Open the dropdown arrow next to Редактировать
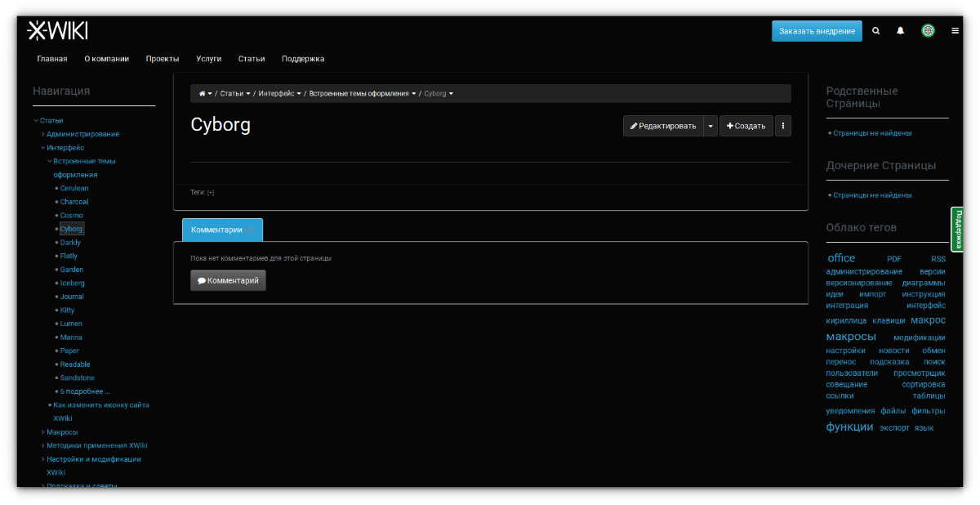The width and height of the screenshot is (980, 505). pyautogui.click(x=710, y=126)
